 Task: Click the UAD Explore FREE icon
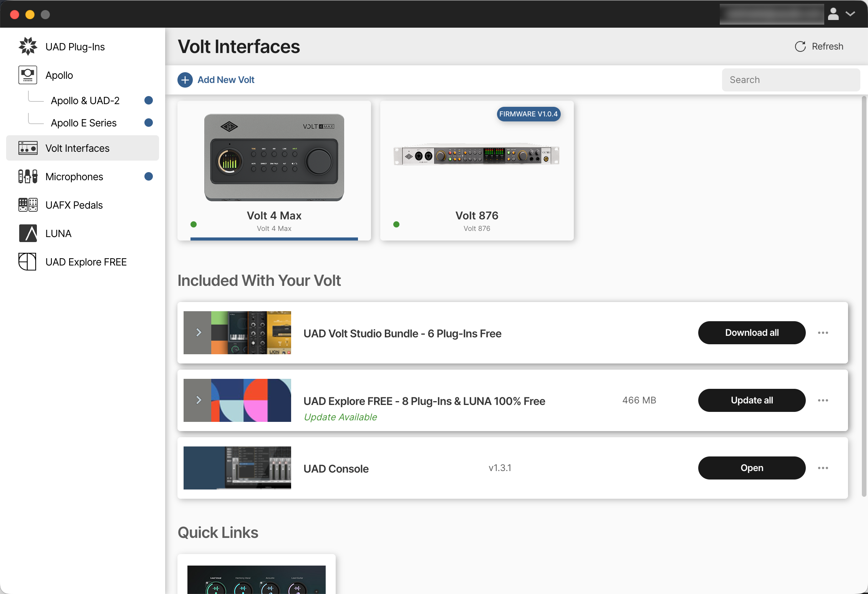(x=27, y=262)
